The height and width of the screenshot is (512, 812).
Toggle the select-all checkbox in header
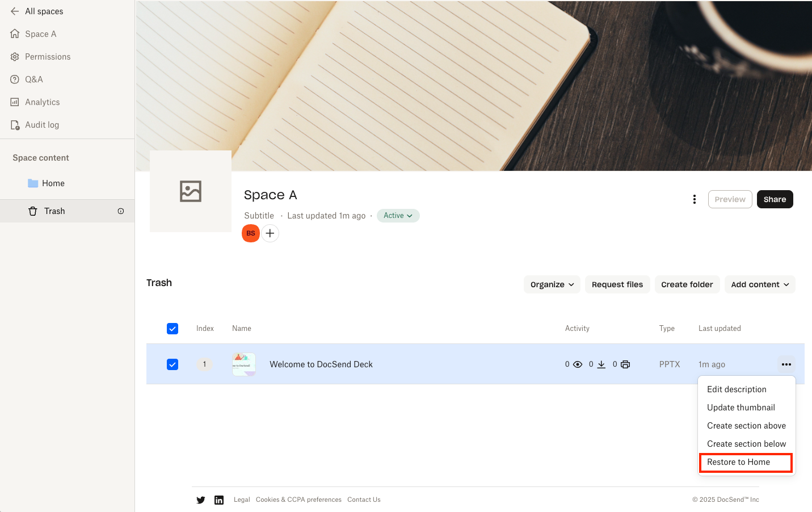pyautogui.click(x=173, y=329)
